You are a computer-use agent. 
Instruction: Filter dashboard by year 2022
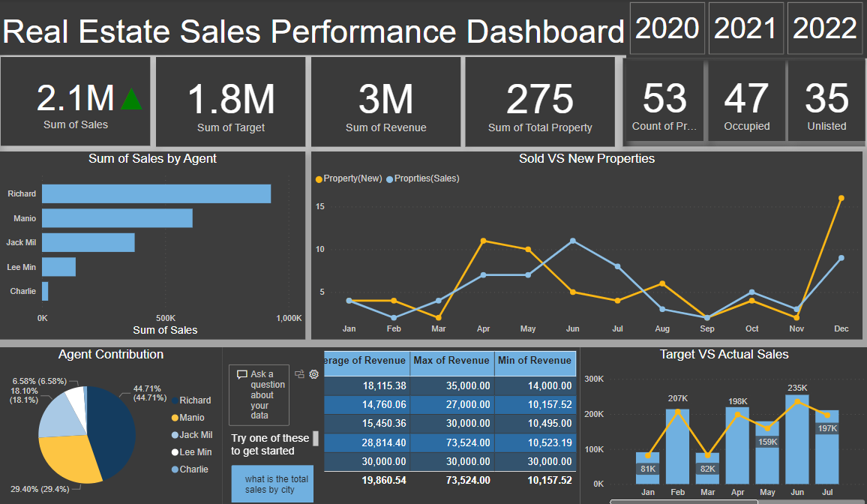click(824, 28)
